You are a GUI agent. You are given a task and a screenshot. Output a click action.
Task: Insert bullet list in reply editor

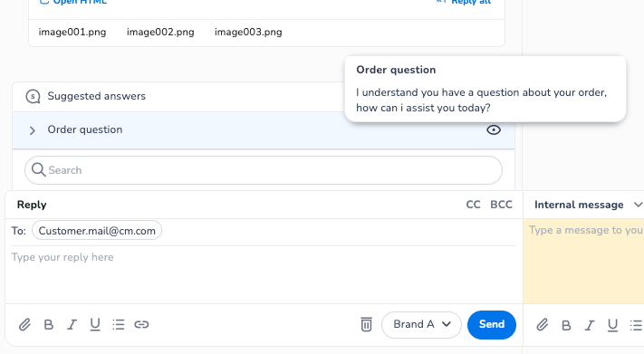[119, 324]
